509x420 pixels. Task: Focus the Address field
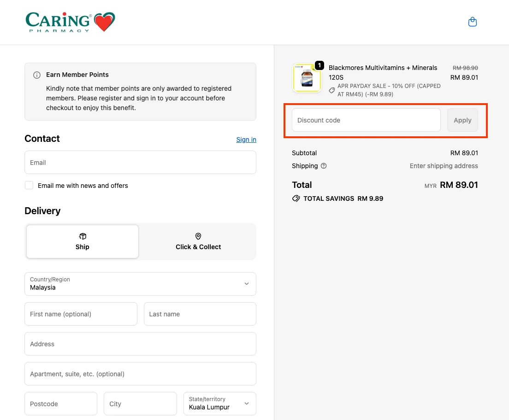(x=140, y=344)
